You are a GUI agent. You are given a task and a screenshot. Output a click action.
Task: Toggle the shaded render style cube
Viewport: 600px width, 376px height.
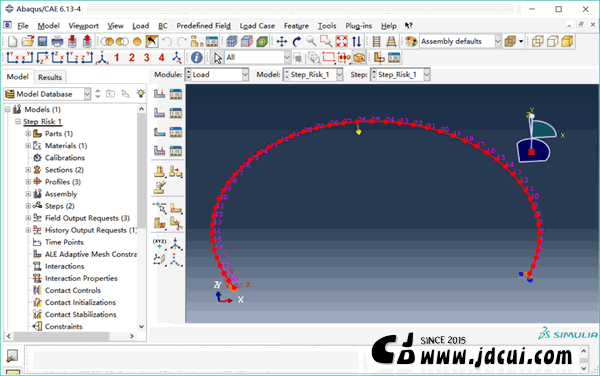[567, 41]
